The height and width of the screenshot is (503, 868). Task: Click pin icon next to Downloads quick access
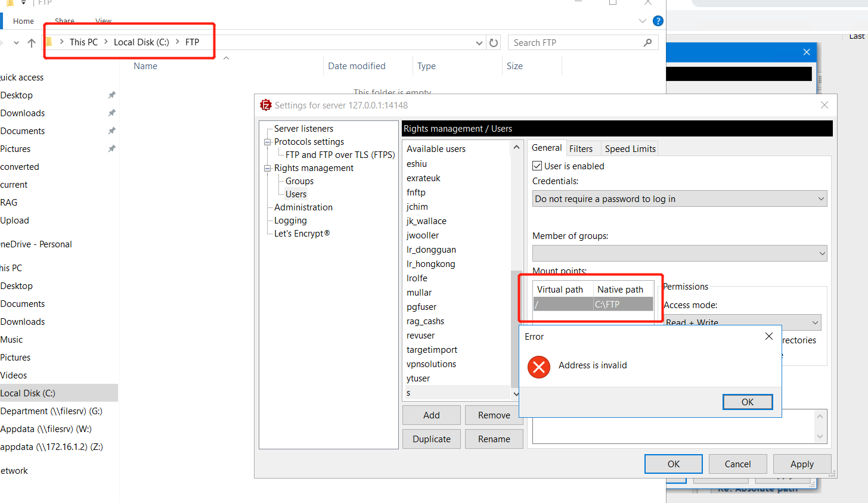111,113
